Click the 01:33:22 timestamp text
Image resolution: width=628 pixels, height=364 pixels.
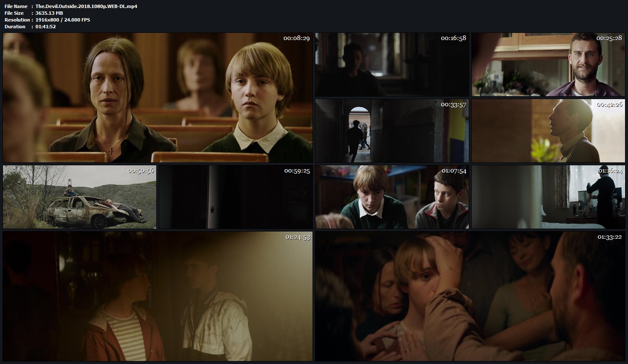click(x=609, y=237)
